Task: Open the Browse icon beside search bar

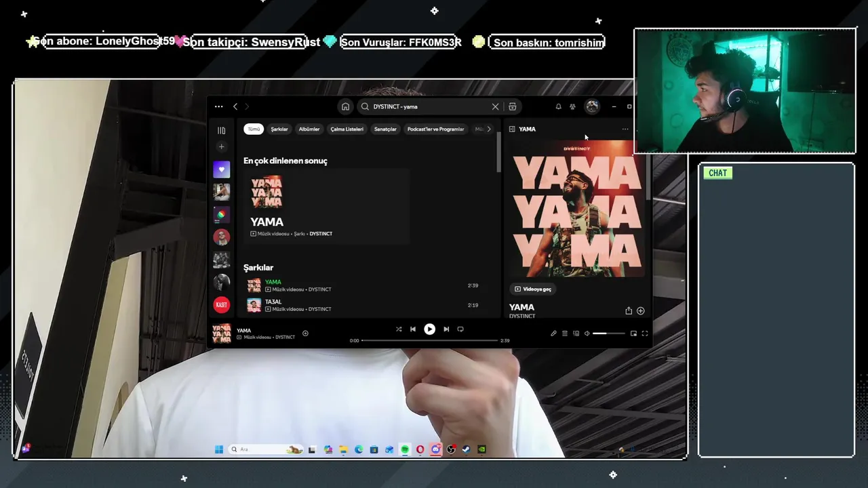Action: [513, 106]
